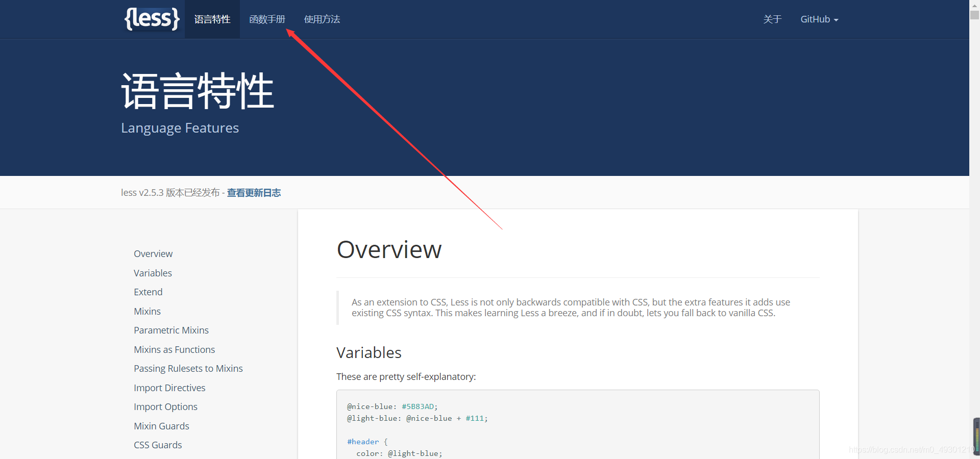Go to Import Directives in sidebar

click(x=169, y=388)
